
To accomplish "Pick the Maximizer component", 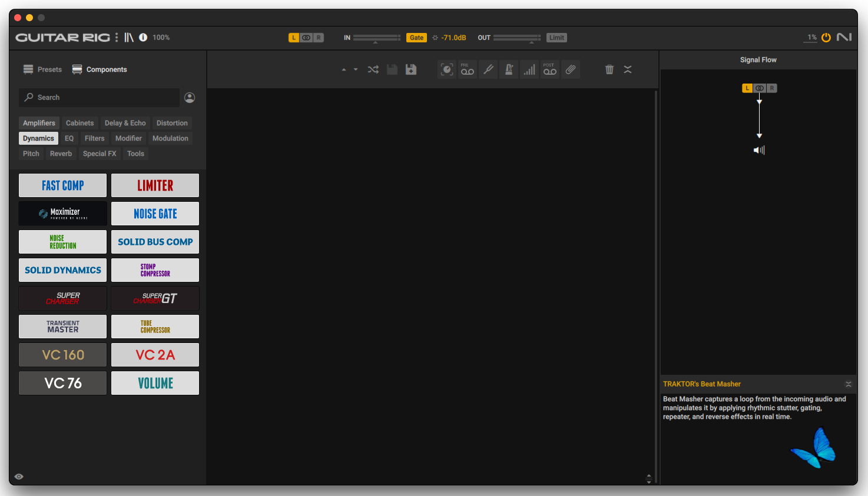I will (x=63, y=214).
